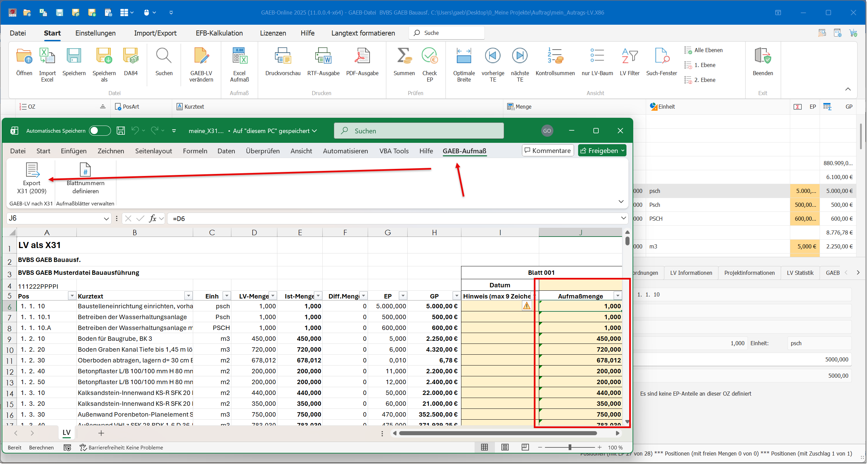Viewport: 868px width, 465px height.
Task: Toggle Automatisches Speichern switch
Action: [99, 131]
